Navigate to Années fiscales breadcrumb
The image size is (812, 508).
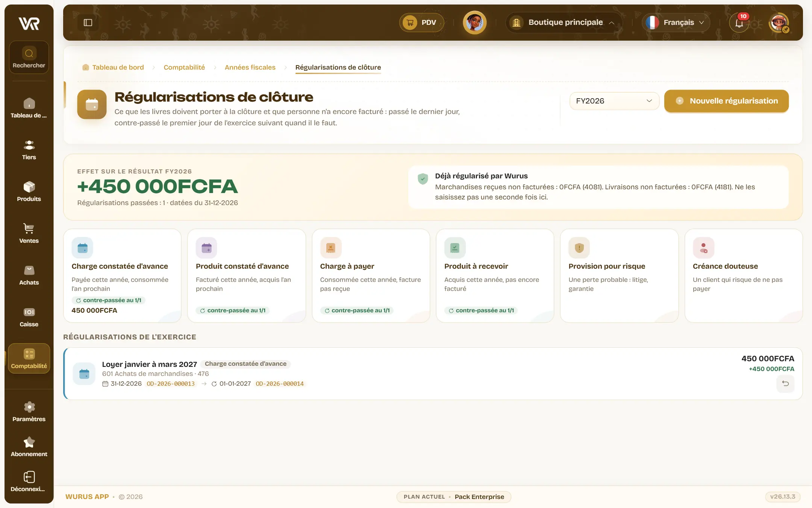pyautogui.click(x=250, y=67)
